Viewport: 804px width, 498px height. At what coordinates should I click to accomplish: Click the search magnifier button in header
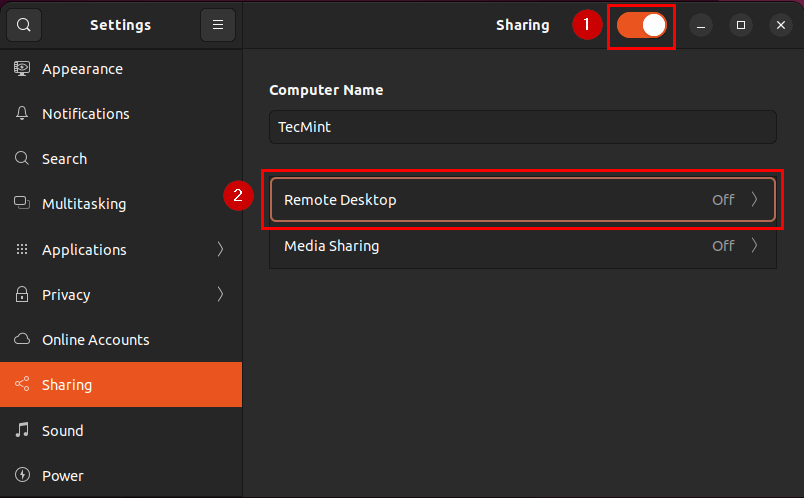pos(24,25)
